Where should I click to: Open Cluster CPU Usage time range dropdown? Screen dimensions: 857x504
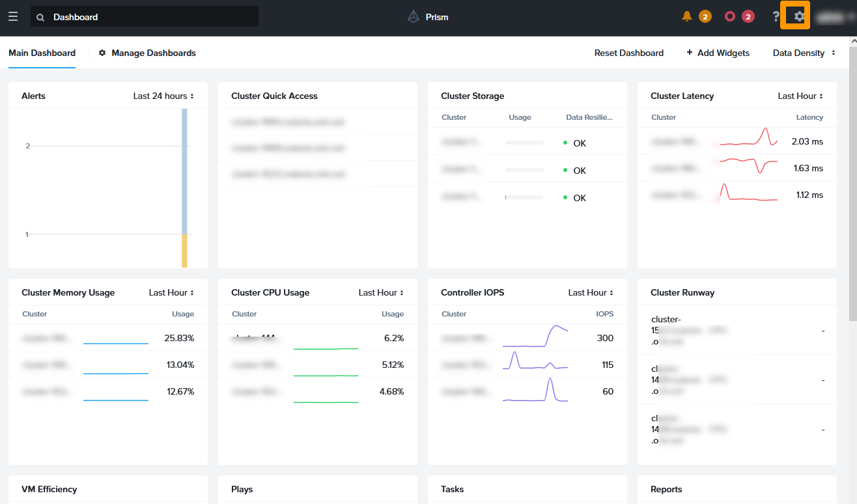[x=381, y=292]
